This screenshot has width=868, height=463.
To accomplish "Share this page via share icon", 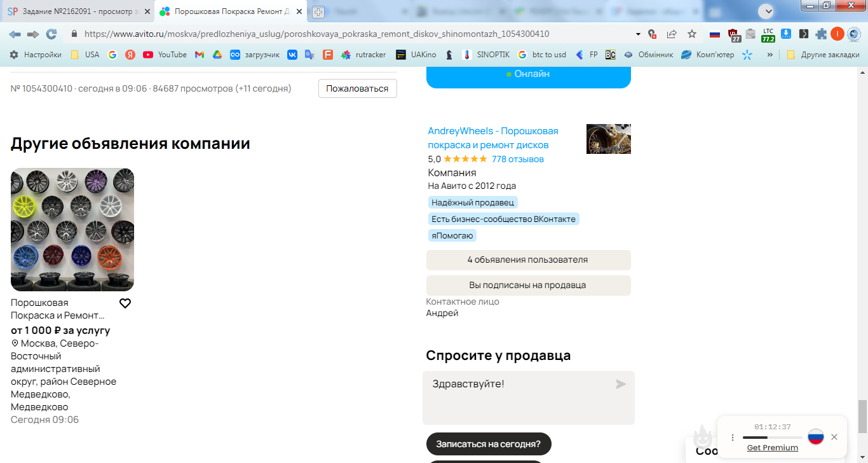I will (x=672, y=34).
